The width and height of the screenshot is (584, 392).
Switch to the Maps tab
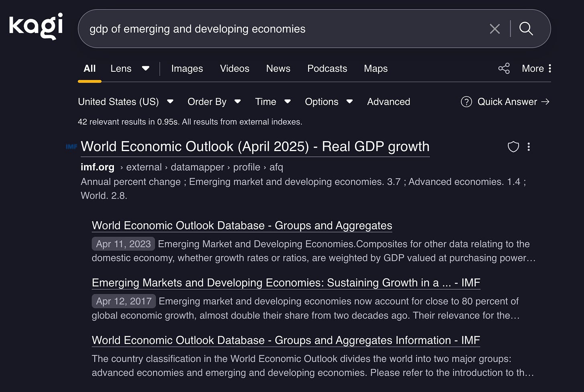pos(376,69)
